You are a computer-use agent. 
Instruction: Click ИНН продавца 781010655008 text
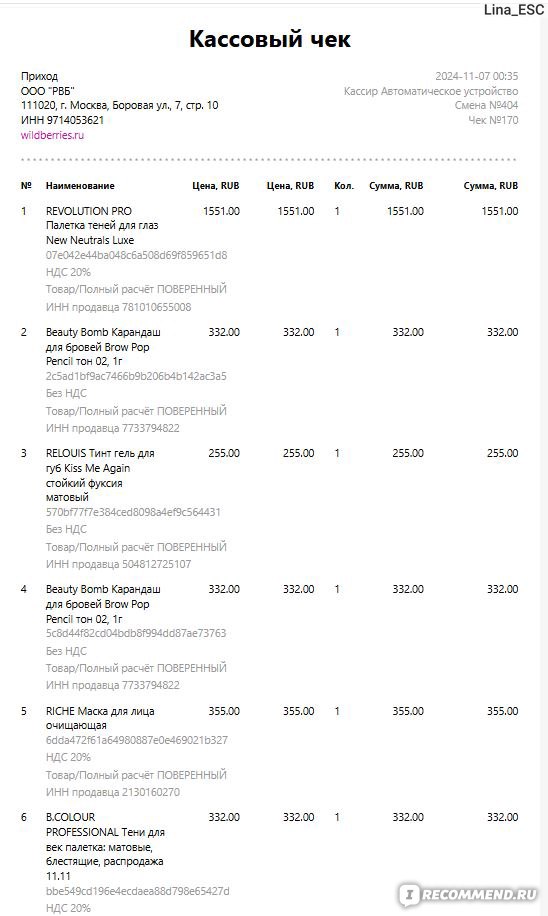[x=119, y=307]
